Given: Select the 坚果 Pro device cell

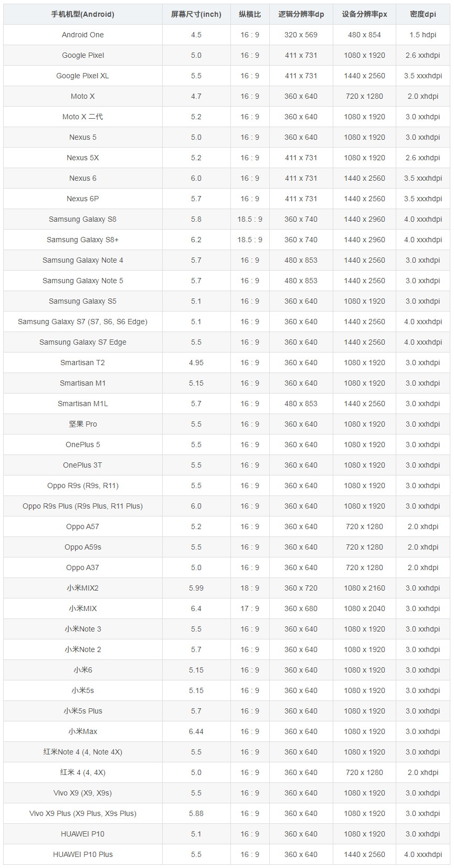Looking at the screenshot, I should click(82, 424).
